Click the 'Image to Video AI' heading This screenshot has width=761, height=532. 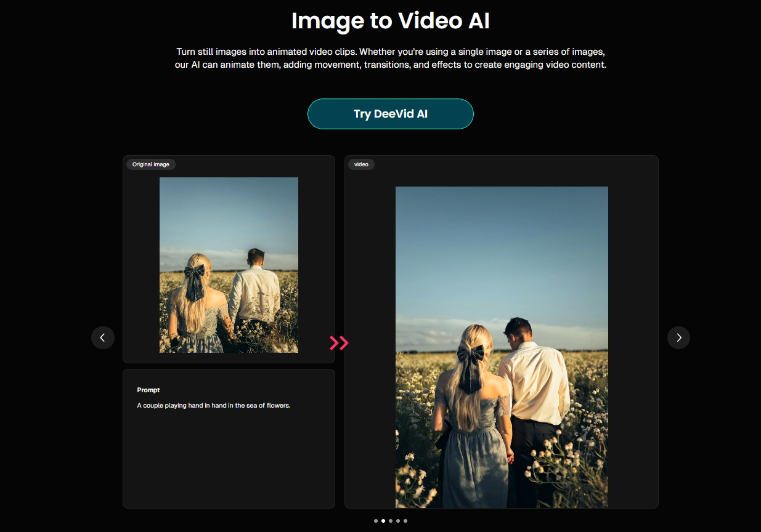(x=391, y=21)
